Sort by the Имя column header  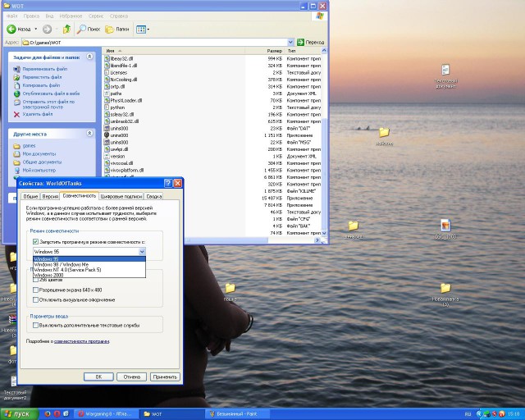point(173,51)
